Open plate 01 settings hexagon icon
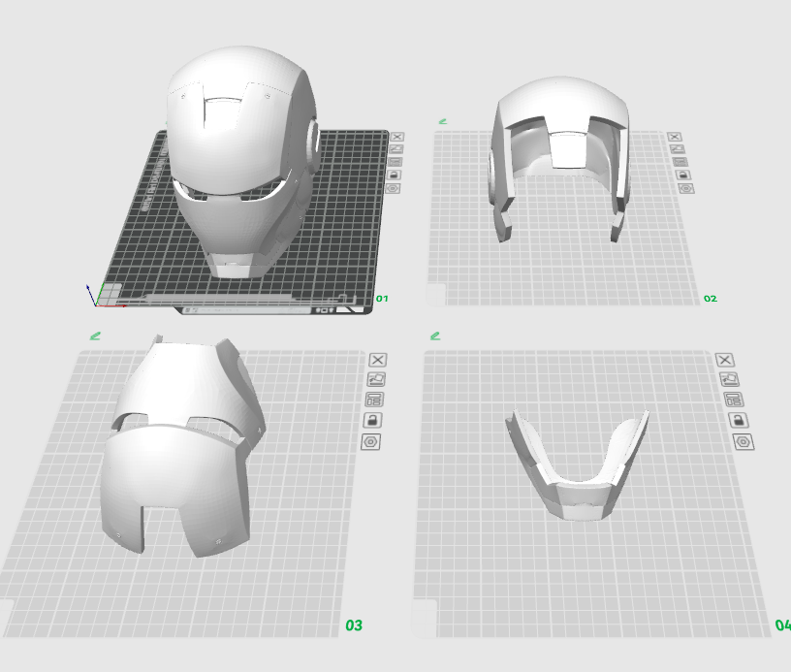The image size is (791, 672). tap(393, 189)
